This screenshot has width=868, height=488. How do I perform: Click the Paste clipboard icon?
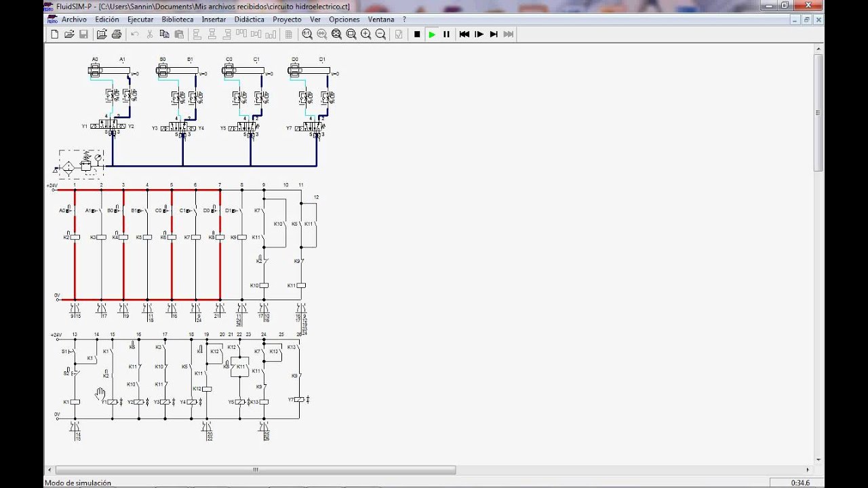click(179, 34)
